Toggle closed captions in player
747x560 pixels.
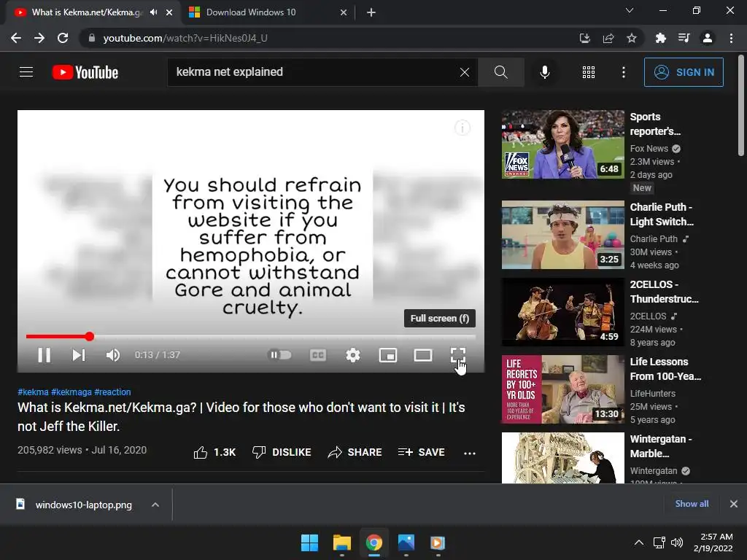click(318, 355)
